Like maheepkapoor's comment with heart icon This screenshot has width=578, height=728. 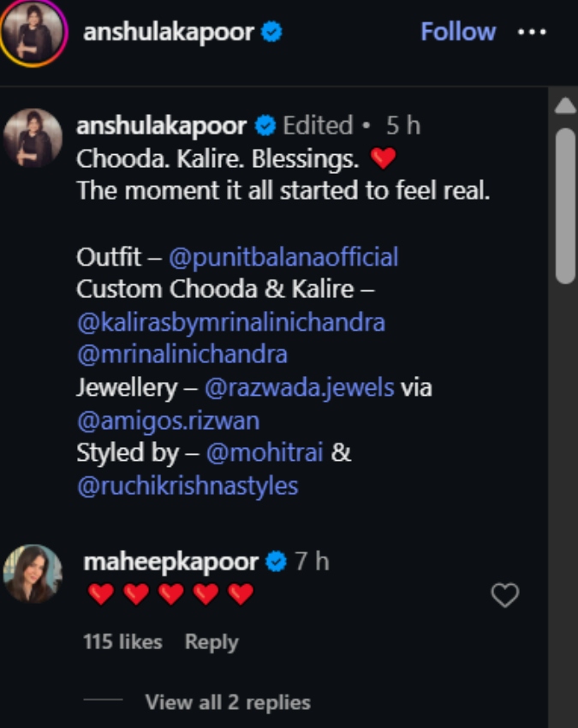(x=505, y=594)
